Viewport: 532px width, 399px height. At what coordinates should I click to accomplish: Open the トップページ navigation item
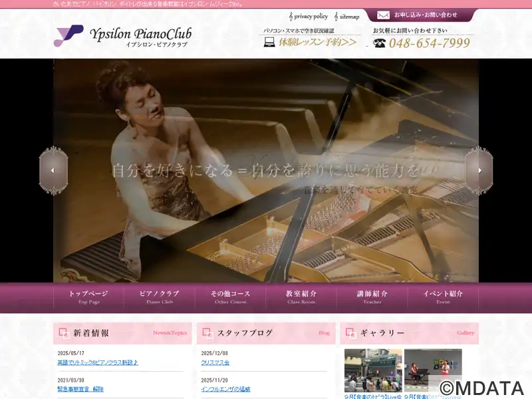tap(88, 297)
